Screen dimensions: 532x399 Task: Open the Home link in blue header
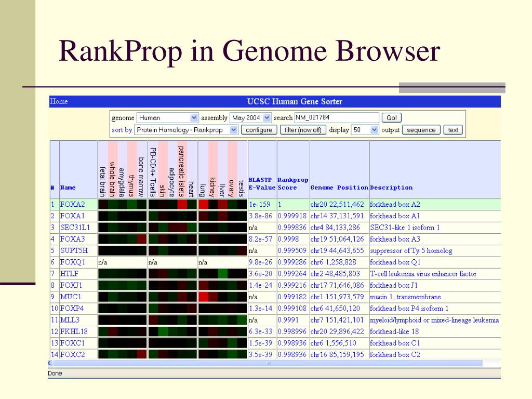[59, 101]
